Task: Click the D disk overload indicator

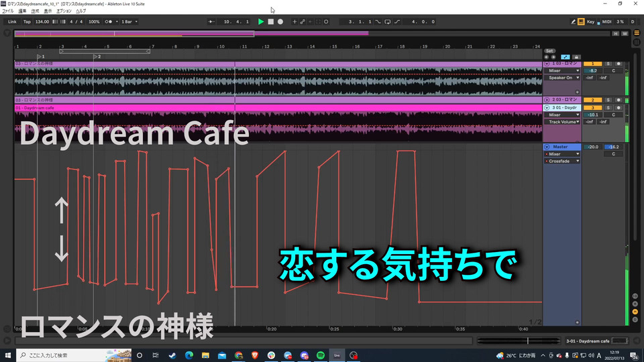Action: (x=633, y=21)
